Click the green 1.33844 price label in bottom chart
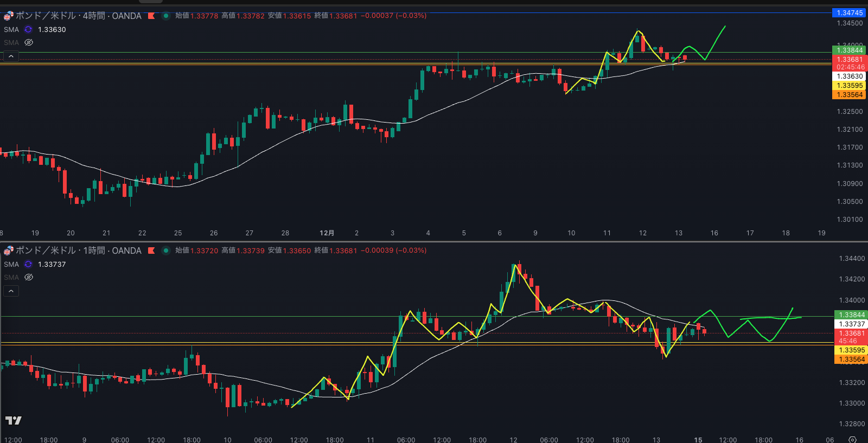868x443 pixels. [851, 315]
